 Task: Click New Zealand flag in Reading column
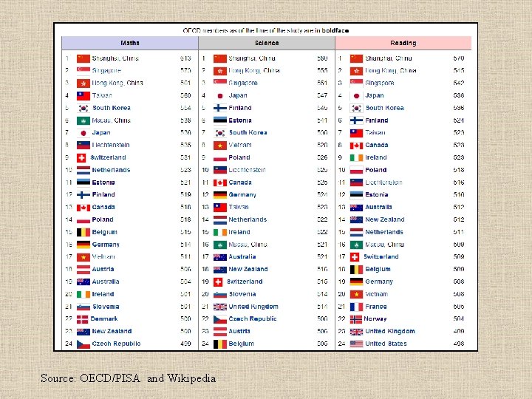(x=356, y=220)
